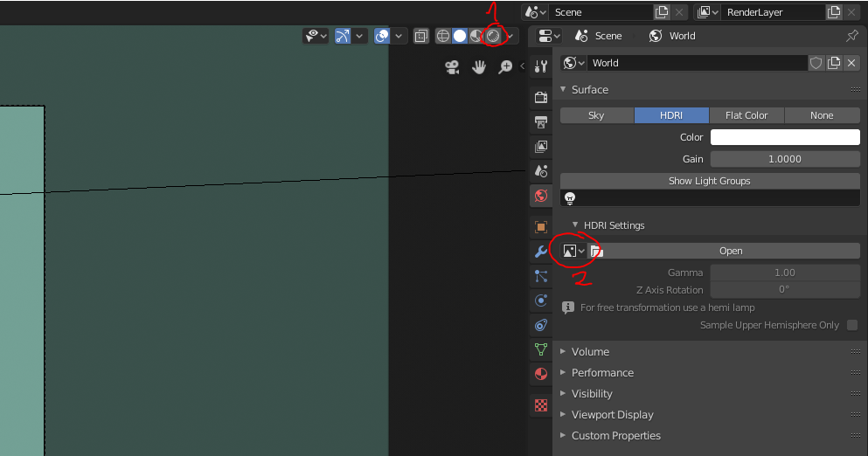Open the World properties tab
This screenshot has width=868, height=456.
pos(541,196)
